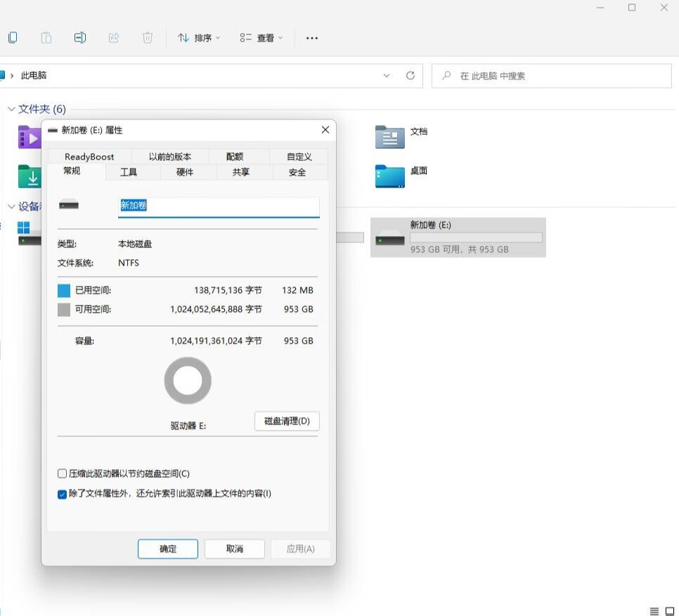Click the refresh icon in the address bar
This screenshot has width=679, height=616.
click(410, 75)
